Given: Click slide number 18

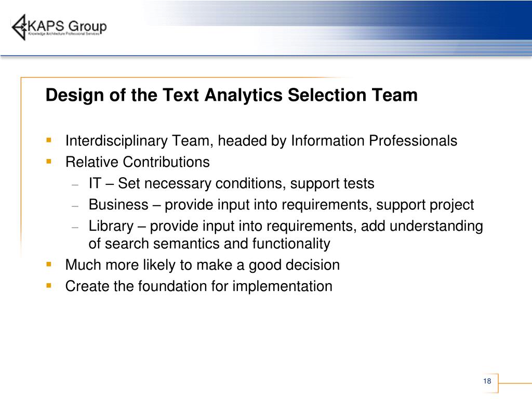Looking at the screenshot, I should click(x=487, y=381).
